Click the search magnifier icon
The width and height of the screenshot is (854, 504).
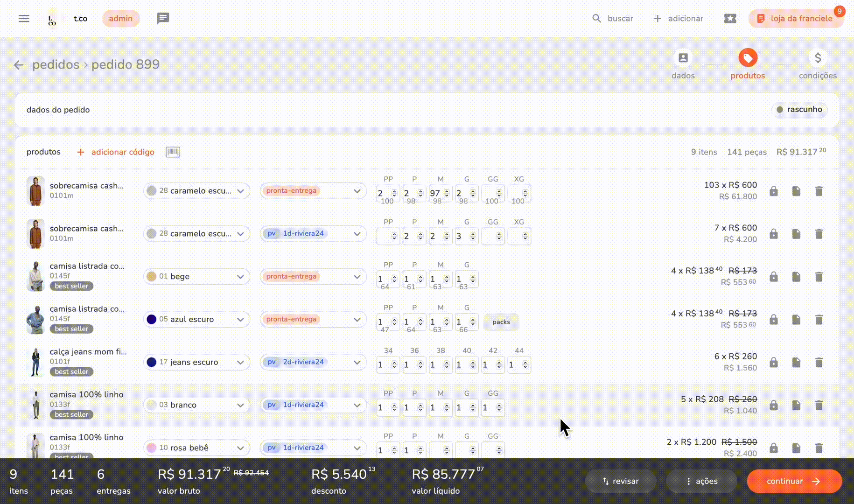pyautogui.click(x=596, y=19)
